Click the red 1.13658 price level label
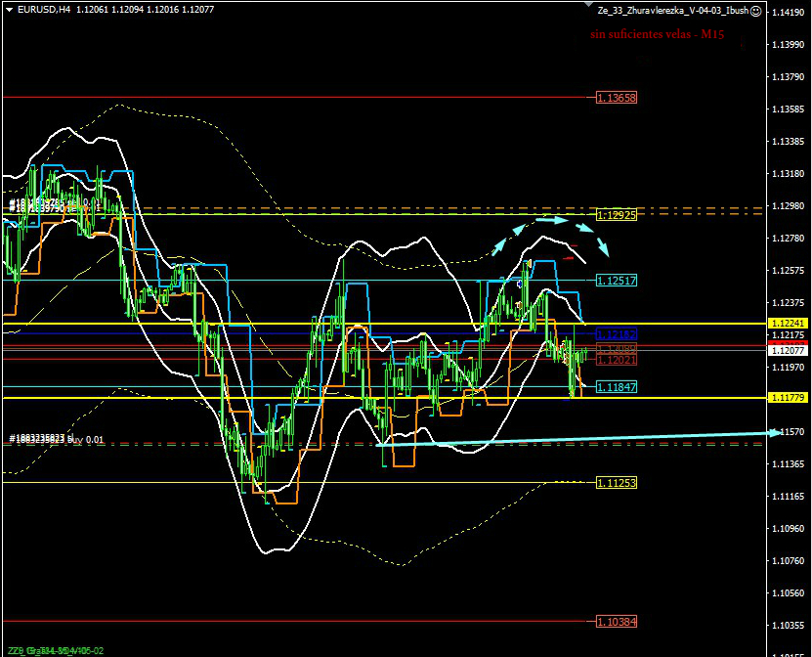 pos(617,98)
